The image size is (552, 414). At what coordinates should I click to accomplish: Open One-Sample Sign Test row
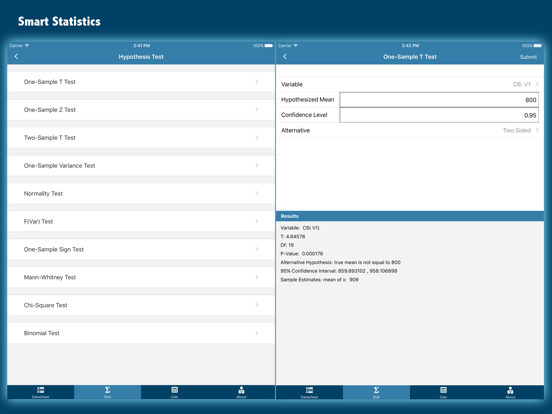pyautogui.click(x=141, y=249)
